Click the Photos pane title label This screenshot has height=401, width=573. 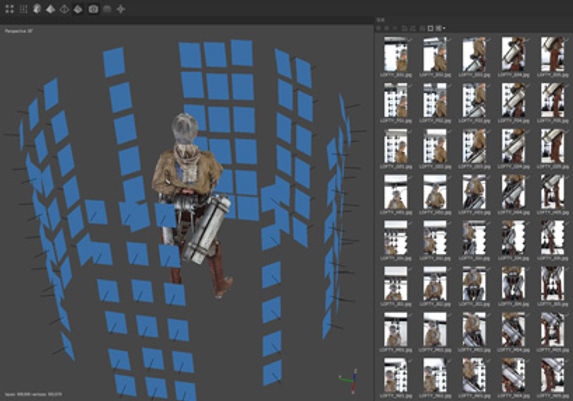click(x=381, y=20)
